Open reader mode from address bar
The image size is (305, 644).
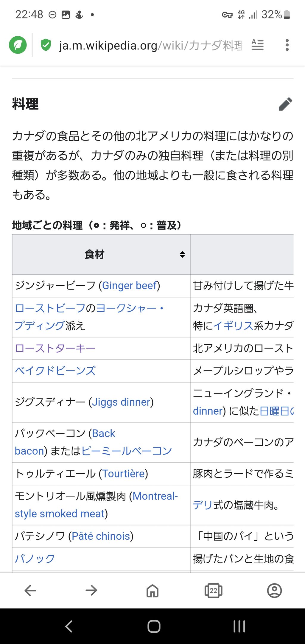pos(257,45)
